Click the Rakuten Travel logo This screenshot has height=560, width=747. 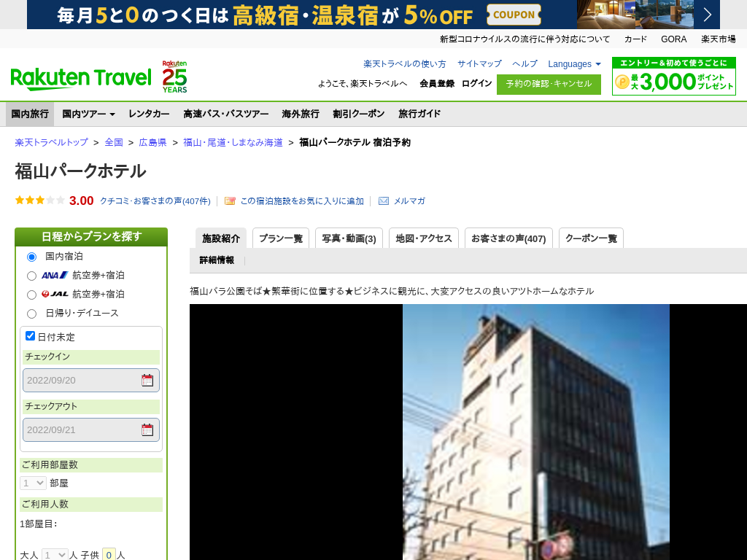click(80, 77)
